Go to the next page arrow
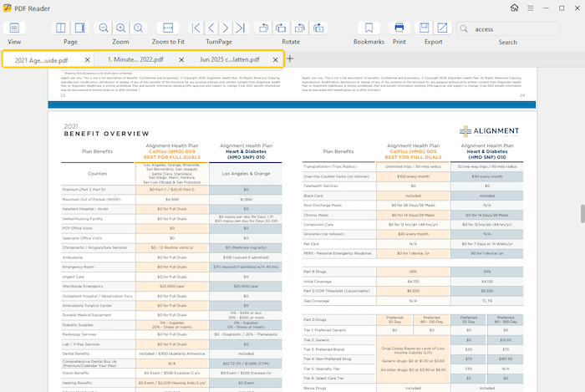This screenshot has height=392, width=585. [226, 28]
